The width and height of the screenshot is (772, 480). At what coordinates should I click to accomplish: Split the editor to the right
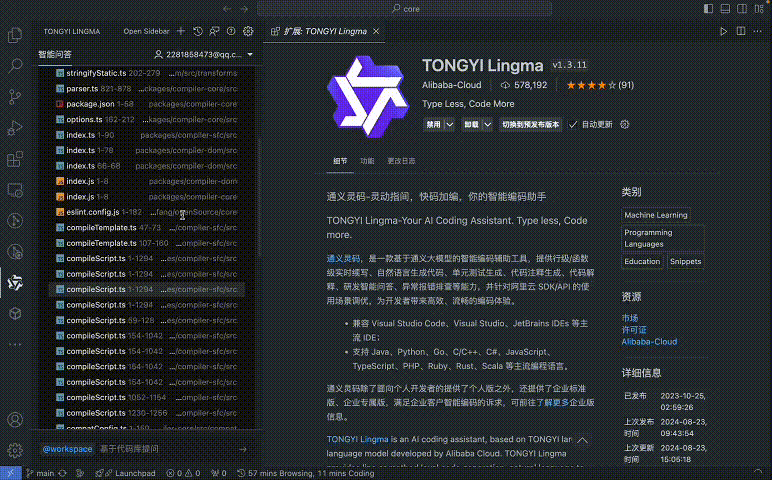tap(740, 31)
